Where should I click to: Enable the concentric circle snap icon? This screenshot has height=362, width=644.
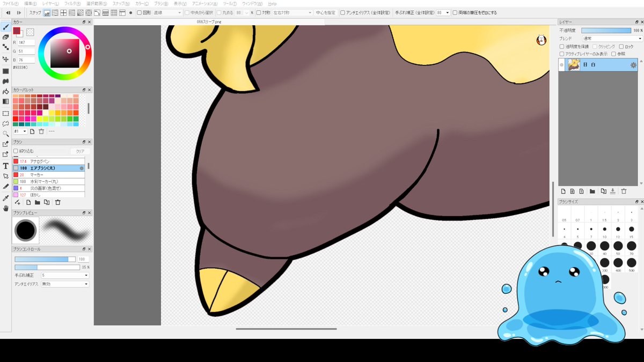click(89, 12)
